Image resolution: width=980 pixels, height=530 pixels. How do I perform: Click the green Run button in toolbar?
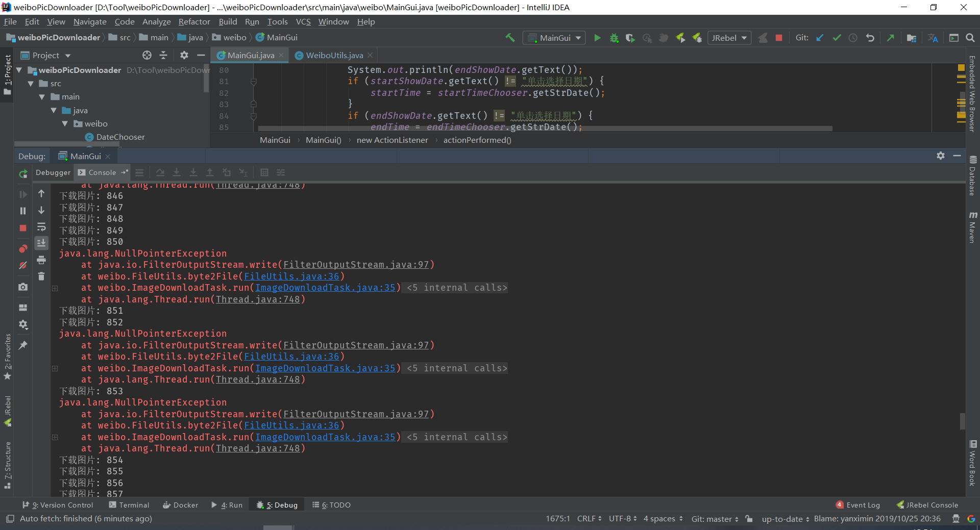tap(597, 38)
